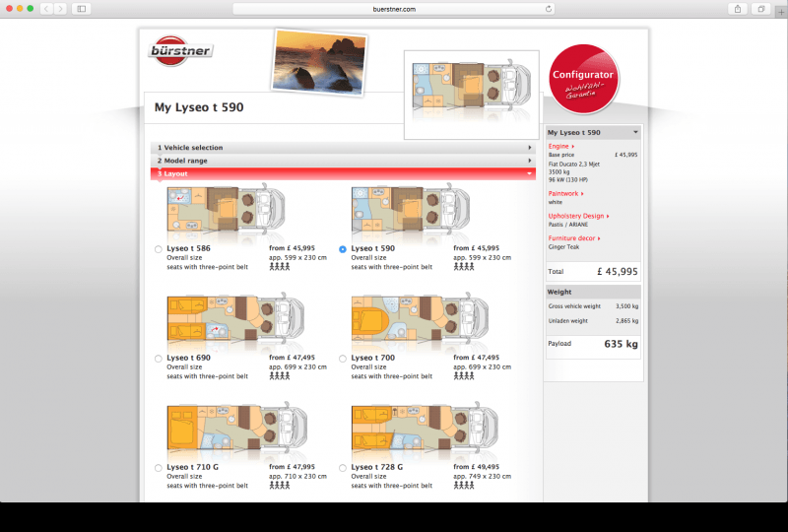The height and width of the screenshot is (532, 788).
Task: Click the Lyseo t 586 floor plan image
Action: 226,210
